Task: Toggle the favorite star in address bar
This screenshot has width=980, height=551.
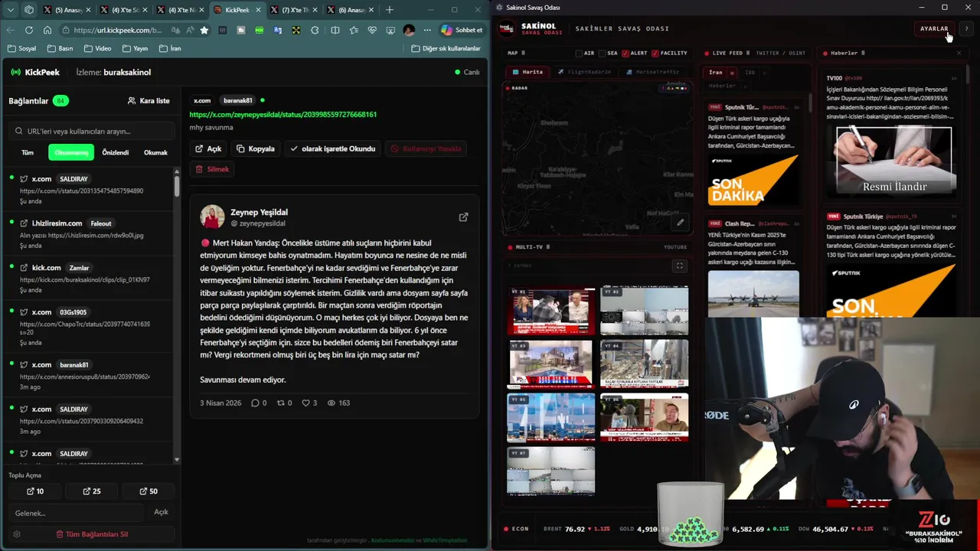Action: tap(204, 30)
